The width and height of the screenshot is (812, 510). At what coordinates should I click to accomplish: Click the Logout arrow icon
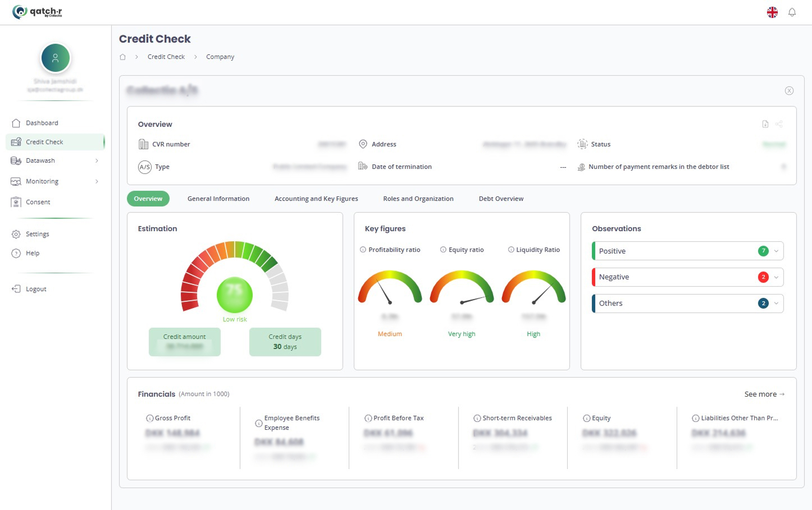(16, 289)
